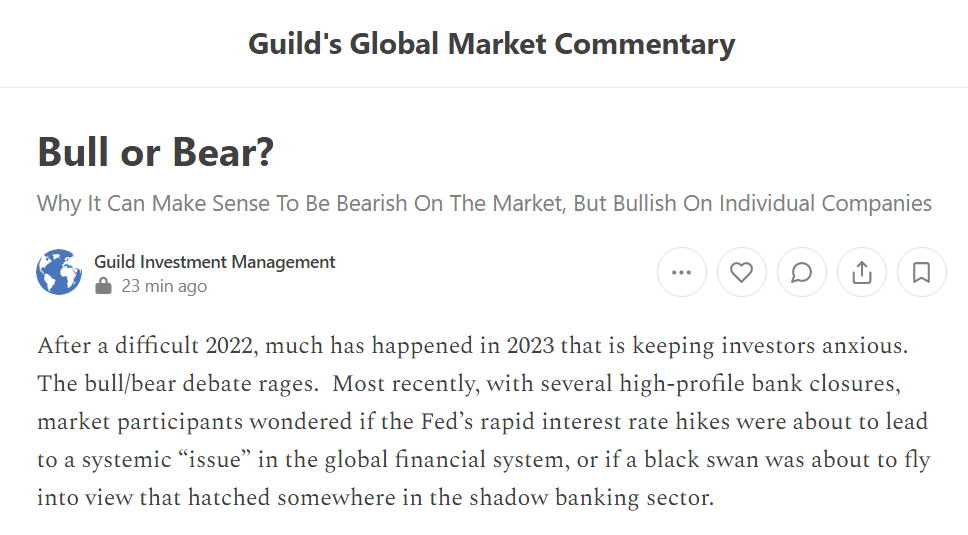Open comments via the speech bubble icon
The width and height of the screenshot is (968, 535).
801,272
